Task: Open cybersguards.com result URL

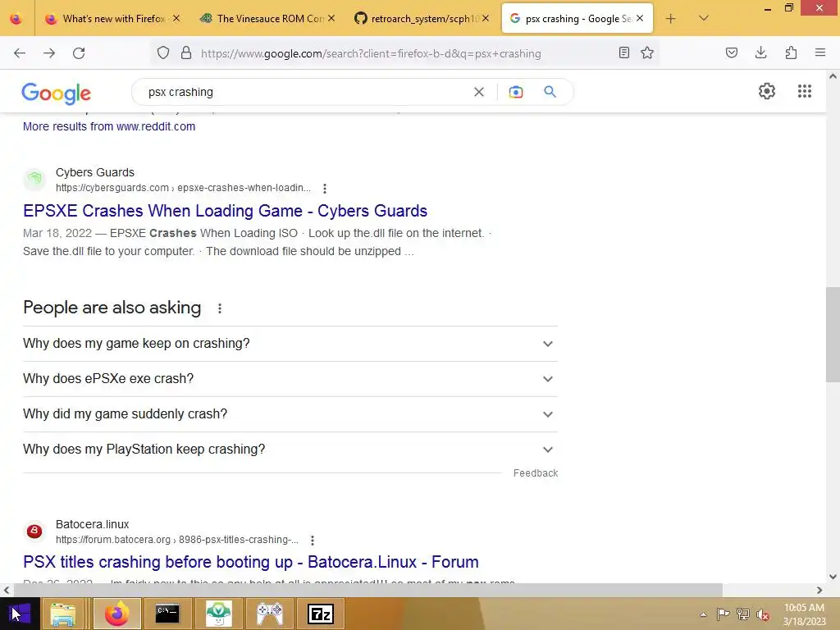Action: click(183, 188)
